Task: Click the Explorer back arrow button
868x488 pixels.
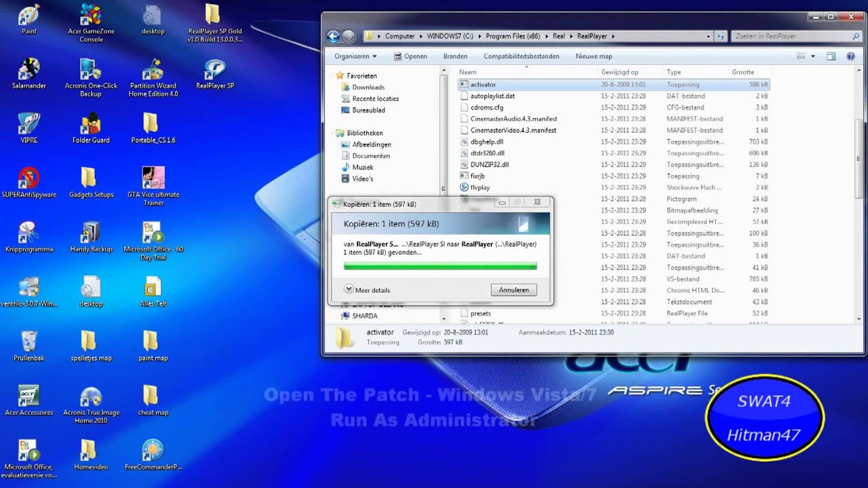Action: click(x=333, y=37)
